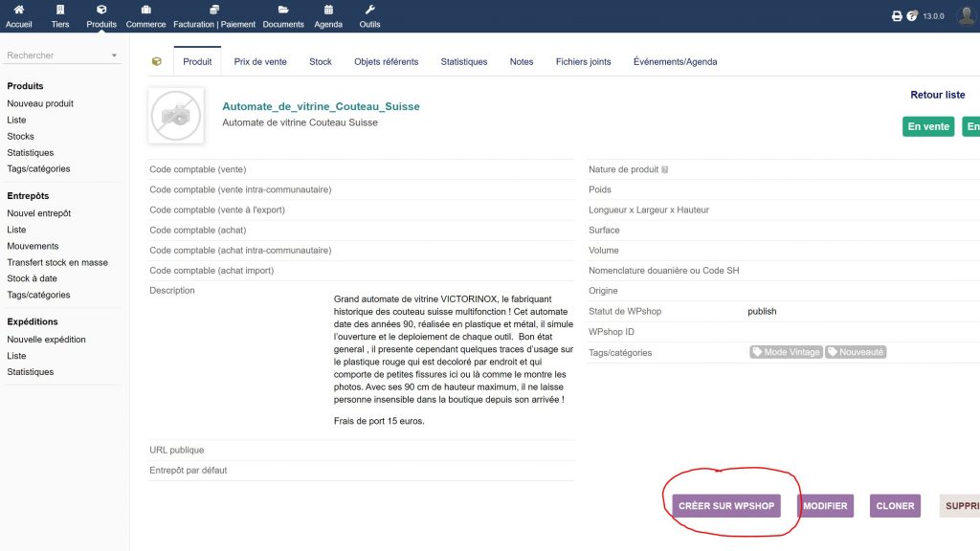Open the Agenda calendar icon

pos(328,10)
